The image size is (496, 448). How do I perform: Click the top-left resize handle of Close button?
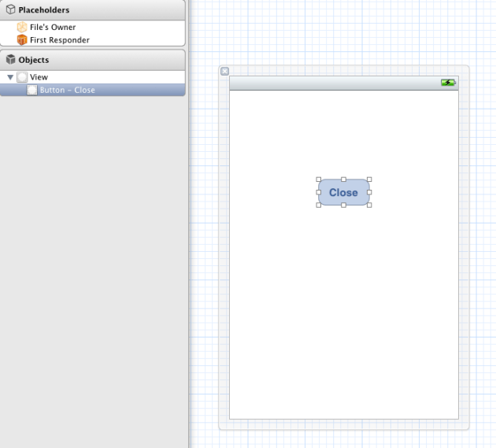tap(319, 180)
